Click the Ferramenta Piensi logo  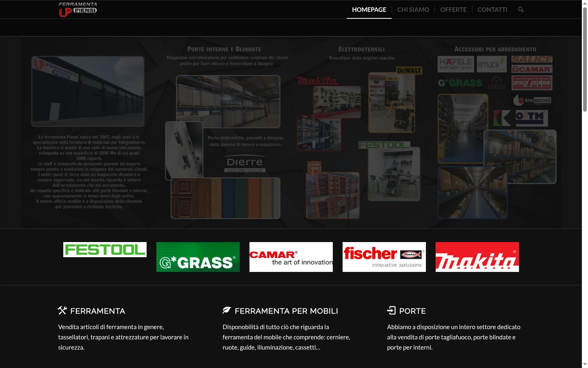tap(78, 9)
